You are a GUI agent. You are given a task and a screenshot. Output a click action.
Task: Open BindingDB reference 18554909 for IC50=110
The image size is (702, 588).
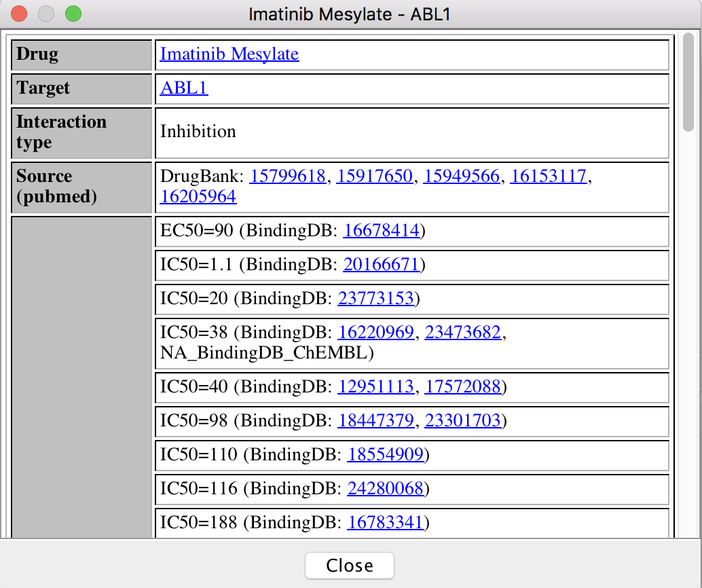tap(386, 454)
